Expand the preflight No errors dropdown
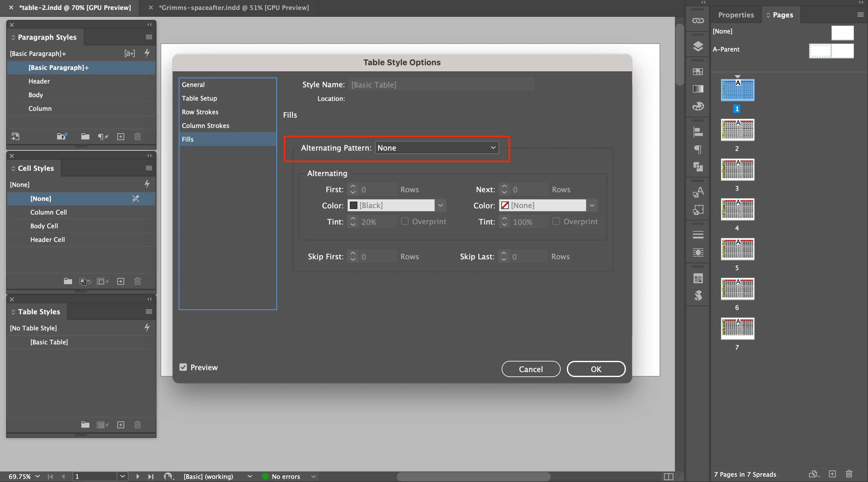Screen dimensions: 868x482 pyautogui.click(x=313, y=476)
